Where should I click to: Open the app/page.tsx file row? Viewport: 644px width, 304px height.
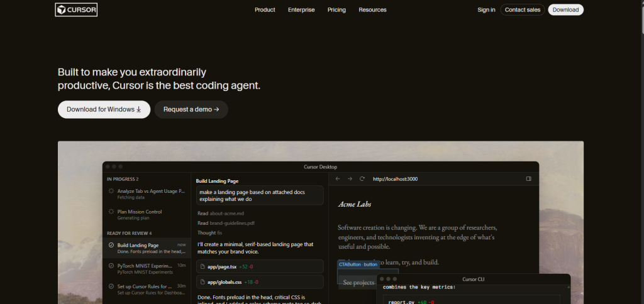pyautogui.click(x=260, y=267)
